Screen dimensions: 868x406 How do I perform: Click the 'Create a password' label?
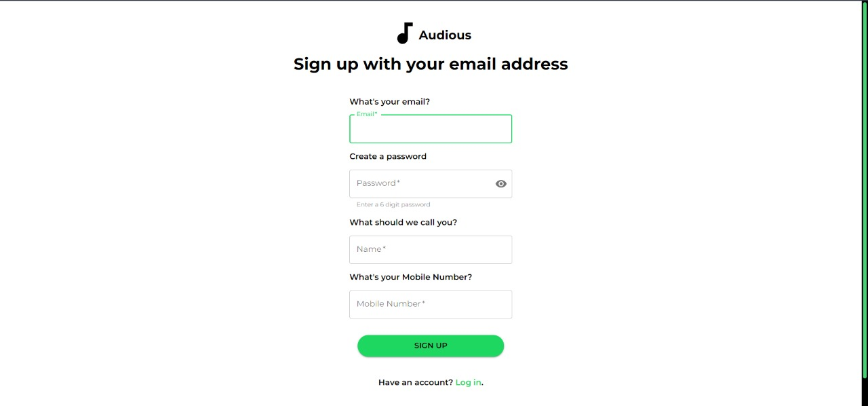pos(388,156)
